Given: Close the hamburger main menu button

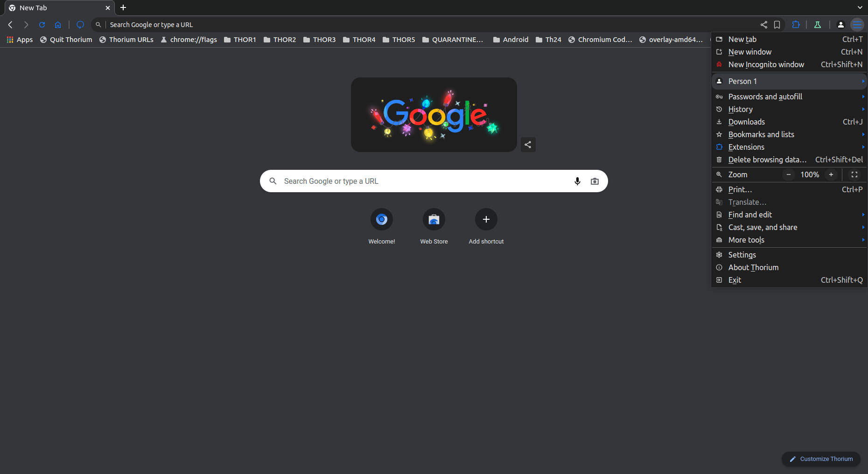Looking at the screenshot, I should (x=857, y=25).
